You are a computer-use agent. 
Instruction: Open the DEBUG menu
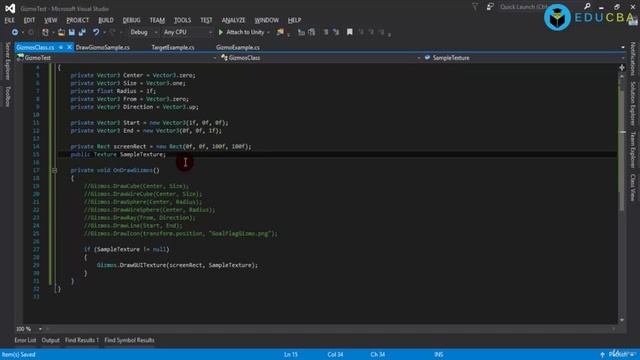click(x=131, y=20)
